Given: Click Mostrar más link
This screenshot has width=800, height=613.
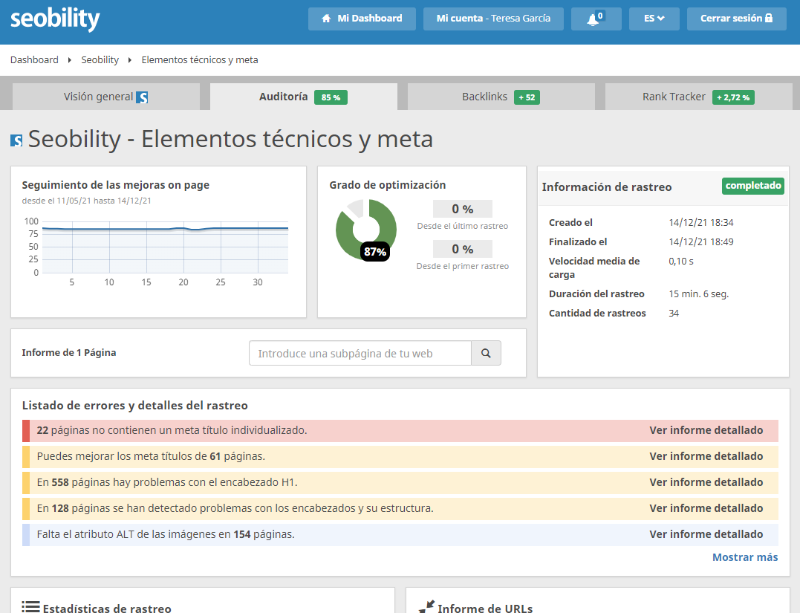Looking at the screenshot, I should (x=745, y=557).
